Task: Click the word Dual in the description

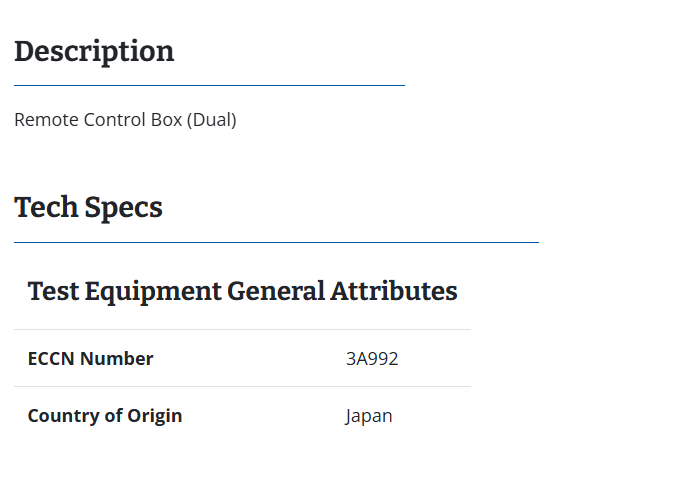Action: (x=212, y=120)
